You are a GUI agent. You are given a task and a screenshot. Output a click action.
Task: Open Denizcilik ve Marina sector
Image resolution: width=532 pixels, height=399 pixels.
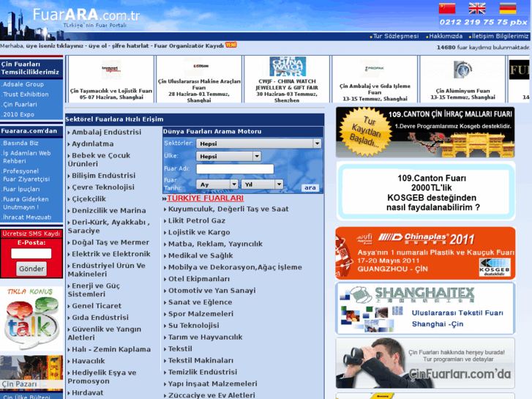[x=109, y=211]
